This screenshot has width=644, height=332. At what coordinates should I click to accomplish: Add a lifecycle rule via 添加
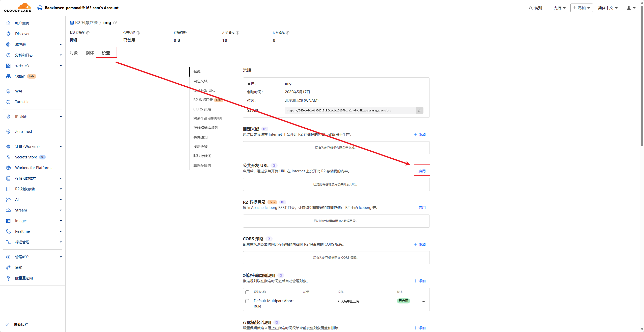pyautogui.click(x=420, y=281)
